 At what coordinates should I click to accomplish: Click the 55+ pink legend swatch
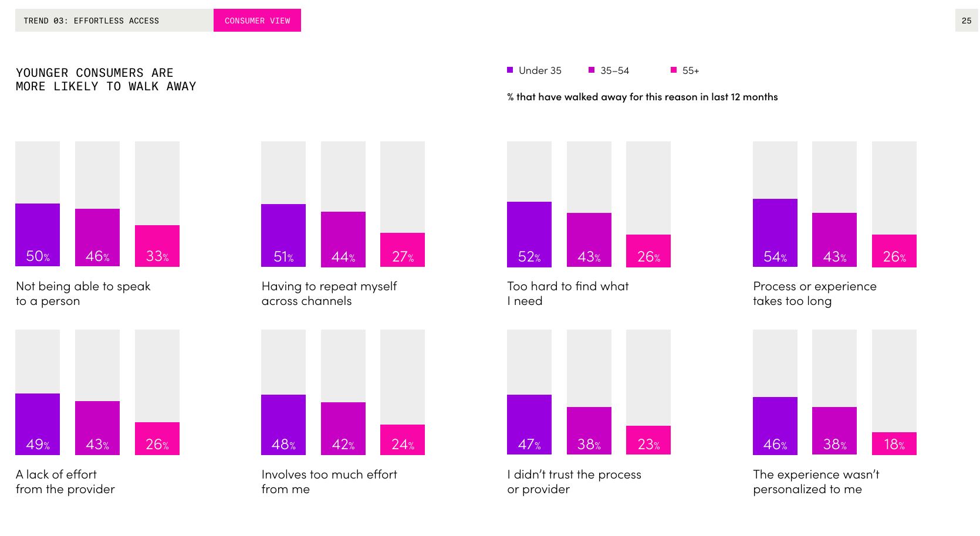674,70
